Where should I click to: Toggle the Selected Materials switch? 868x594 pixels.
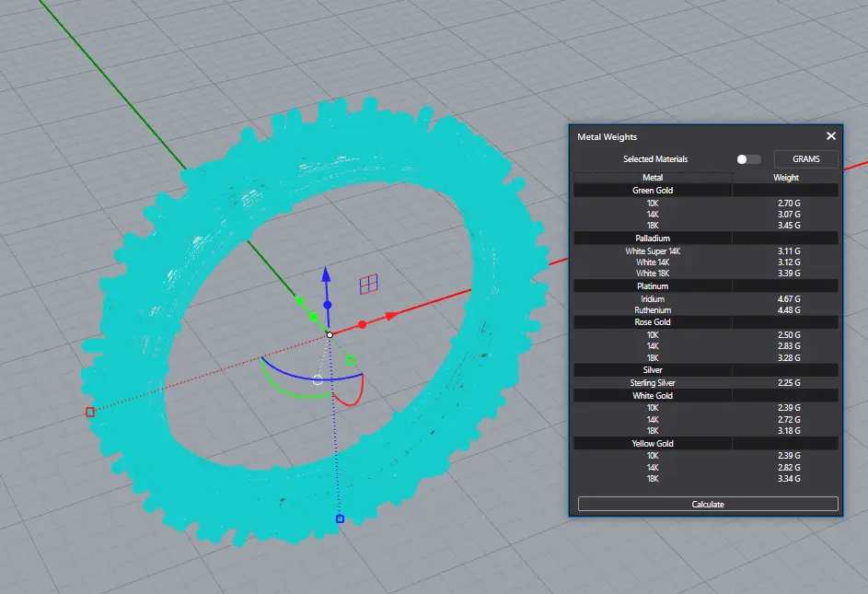748,159
